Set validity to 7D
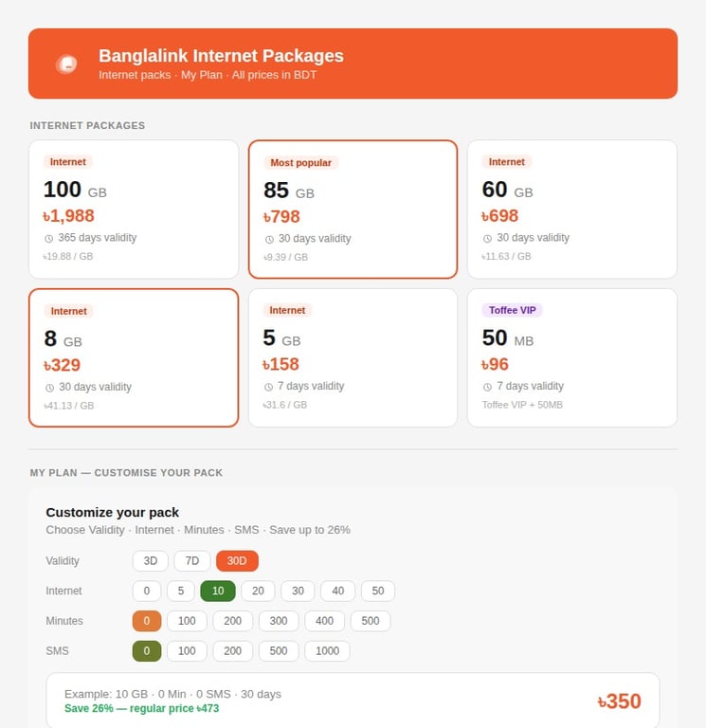This screenshot has width=706, height=728. point(192,561)
